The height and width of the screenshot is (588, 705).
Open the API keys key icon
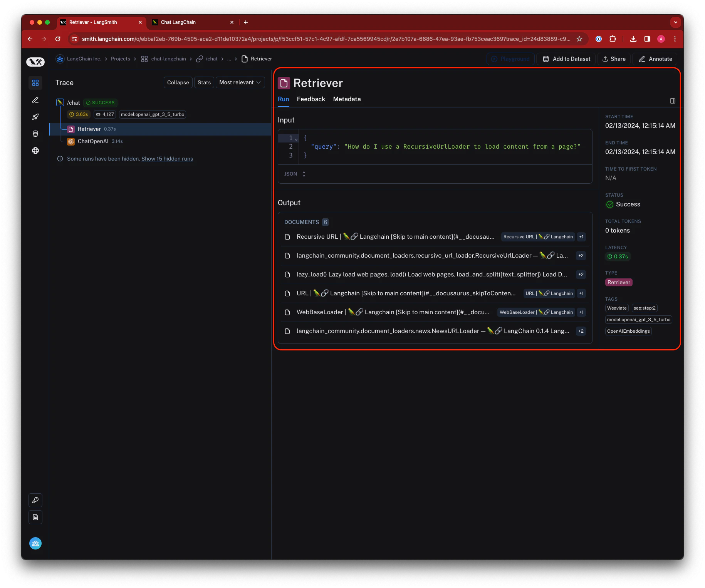tap(35, 500)
